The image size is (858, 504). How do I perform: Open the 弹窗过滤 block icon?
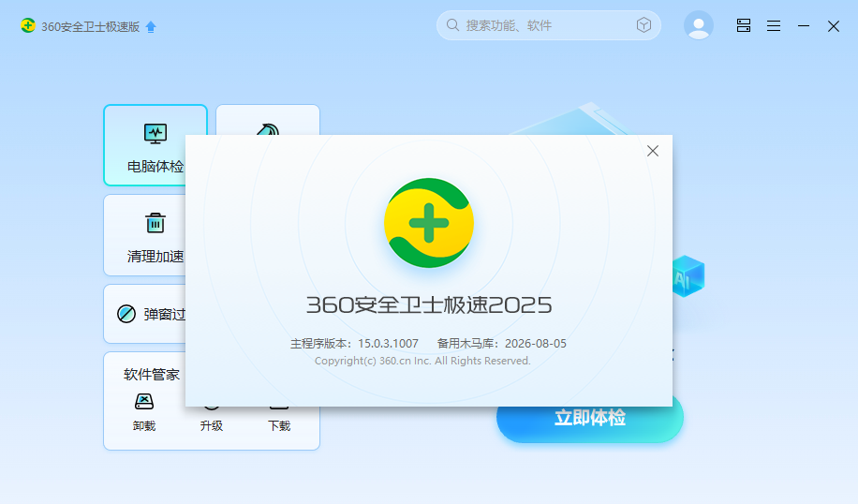point(126,314)
